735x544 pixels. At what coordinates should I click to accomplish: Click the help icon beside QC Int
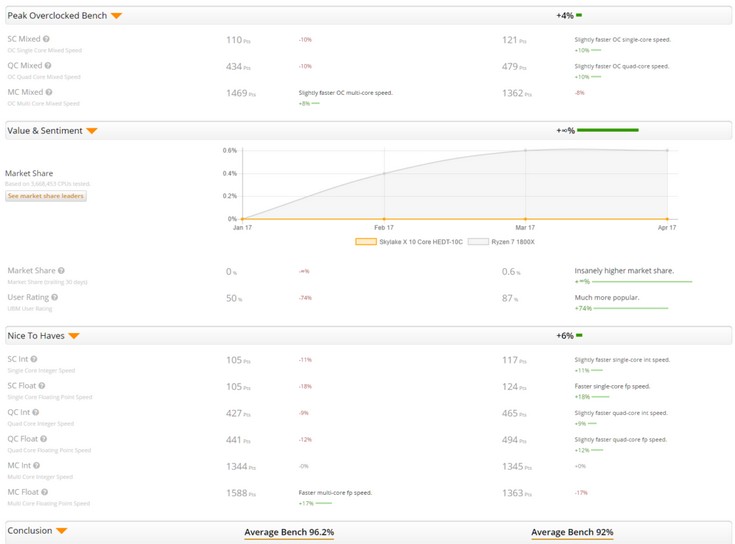click(x=36, y=412)
